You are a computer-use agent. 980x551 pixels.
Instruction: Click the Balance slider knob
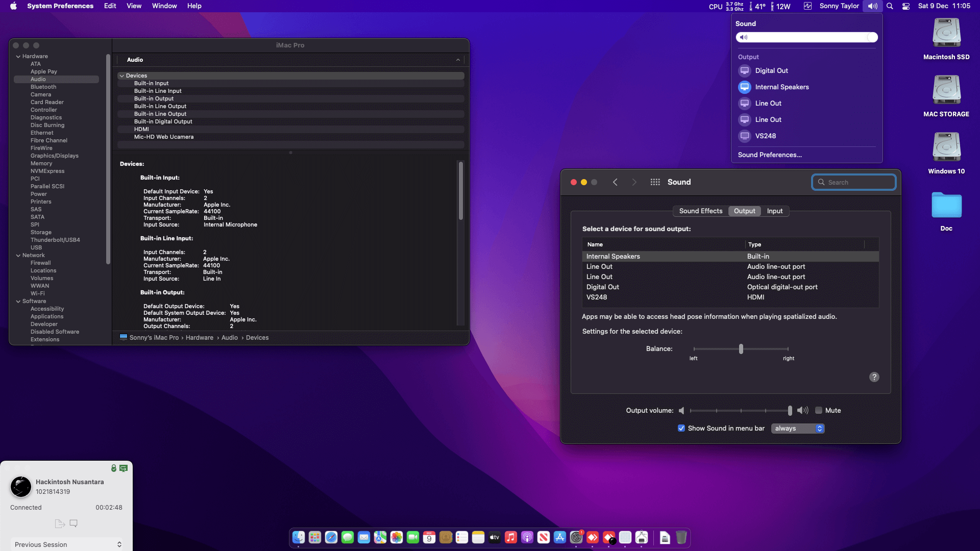click(x=741, y=349)
